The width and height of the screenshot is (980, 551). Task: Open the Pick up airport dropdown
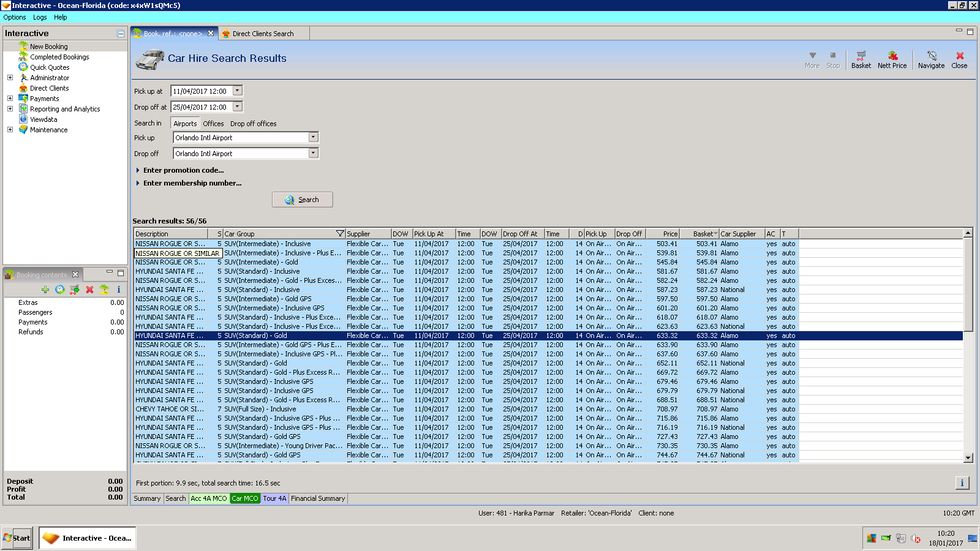[x=313, y=138]
